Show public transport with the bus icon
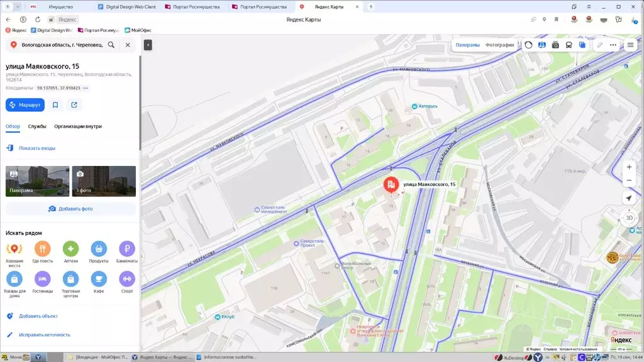The width and height of the screenshot is (644, 362). pos(569,45)
